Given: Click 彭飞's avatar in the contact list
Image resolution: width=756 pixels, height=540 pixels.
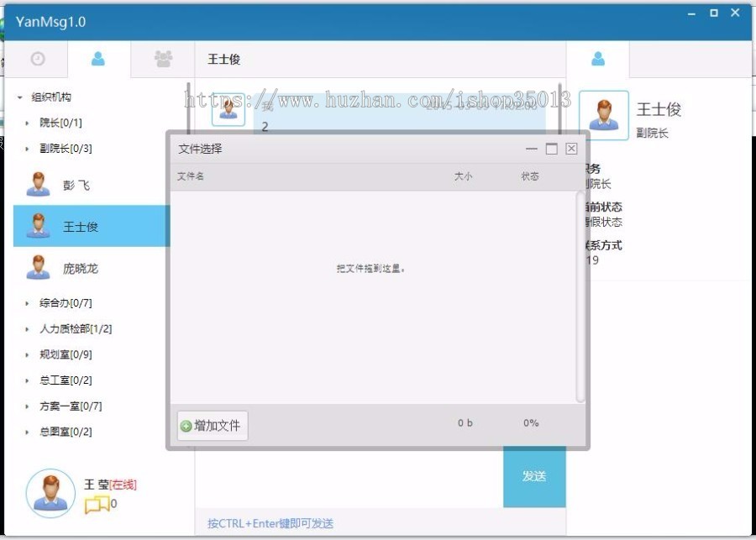Looking at the screenshot, I should point(38,183).
